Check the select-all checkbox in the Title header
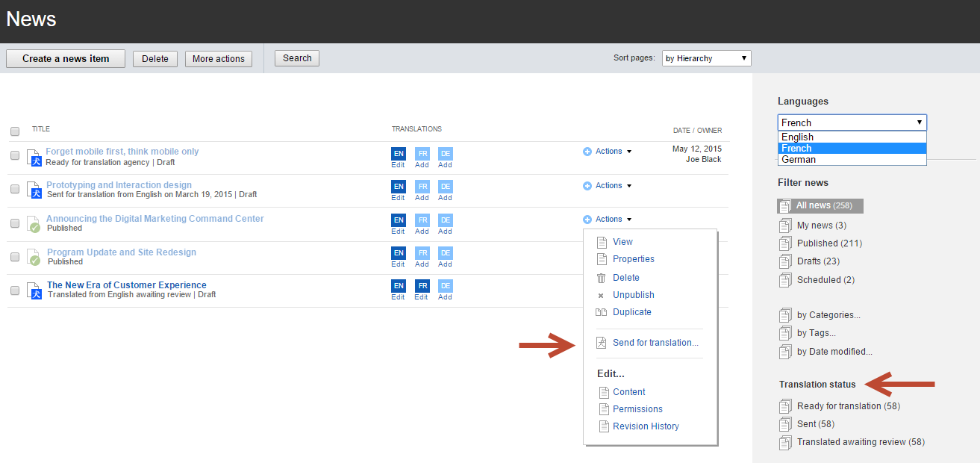 tap(15, 131)
